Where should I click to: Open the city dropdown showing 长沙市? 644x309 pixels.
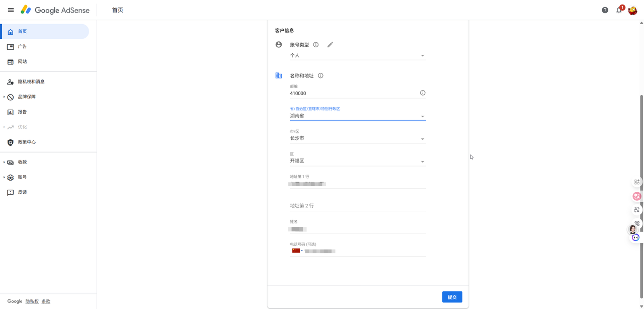coord(357,138)
